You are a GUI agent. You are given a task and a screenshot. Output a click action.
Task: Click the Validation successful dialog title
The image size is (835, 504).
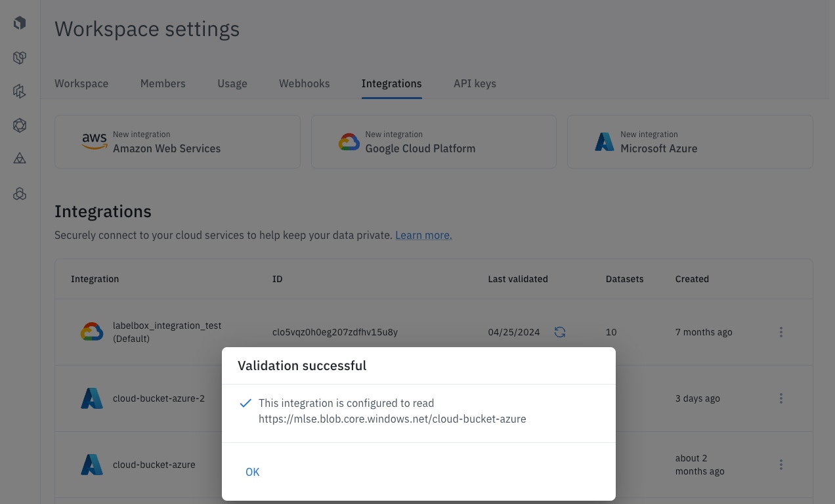(x=302, y=366)
